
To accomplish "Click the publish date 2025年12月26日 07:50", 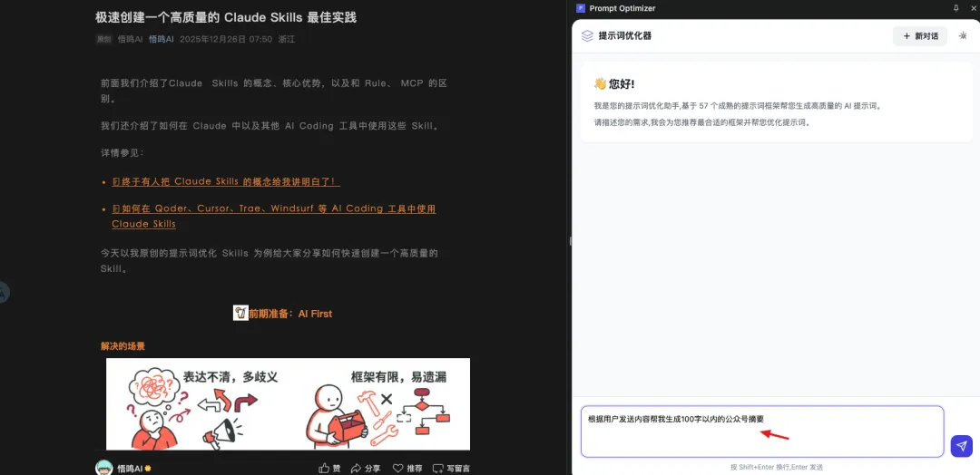I will pos(226,39).
